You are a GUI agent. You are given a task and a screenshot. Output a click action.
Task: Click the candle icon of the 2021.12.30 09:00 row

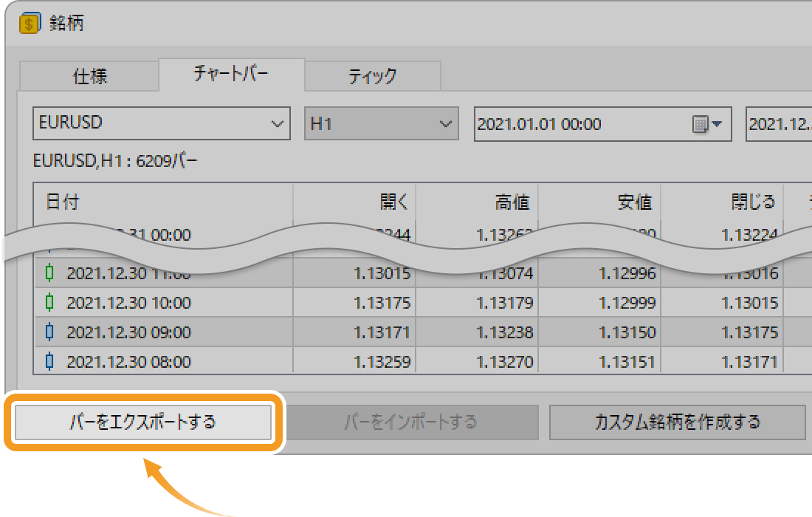click(49, 332)
